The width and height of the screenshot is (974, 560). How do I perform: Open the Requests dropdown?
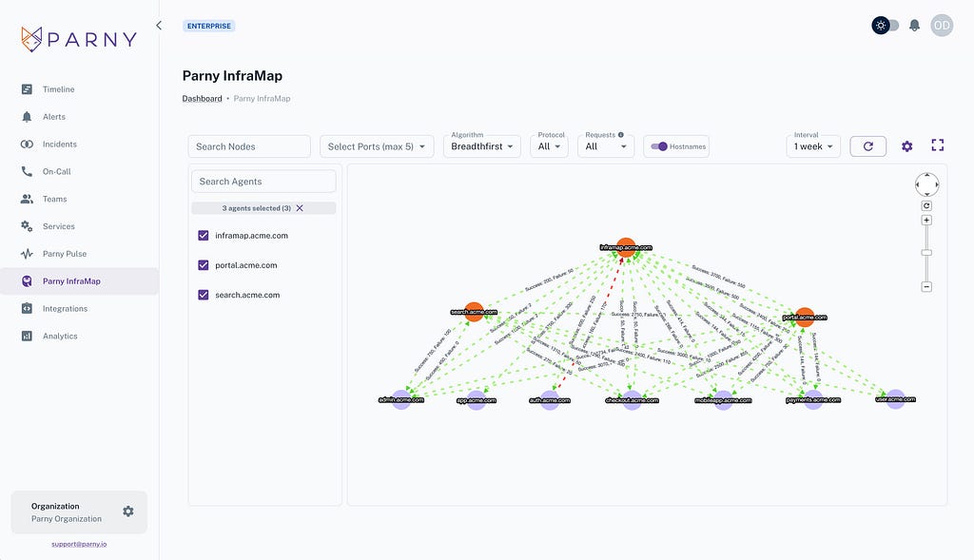606,146
